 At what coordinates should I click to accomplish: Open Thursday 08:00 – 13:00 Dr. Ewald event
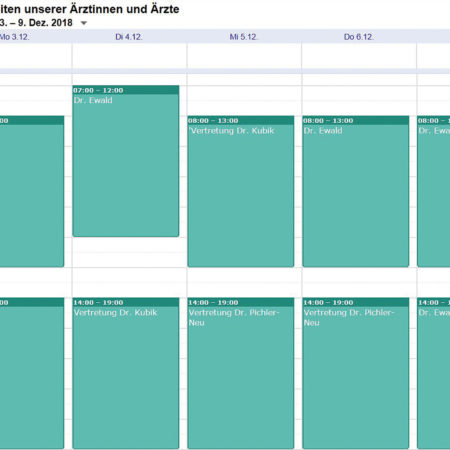(x=356, y=191)
